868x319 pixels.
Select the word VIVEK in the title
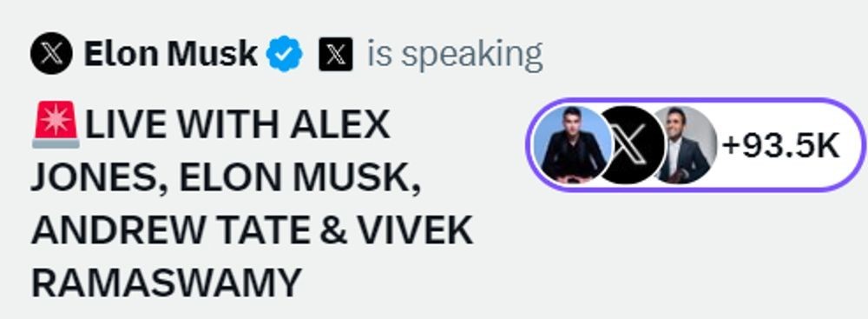point(415,230)
